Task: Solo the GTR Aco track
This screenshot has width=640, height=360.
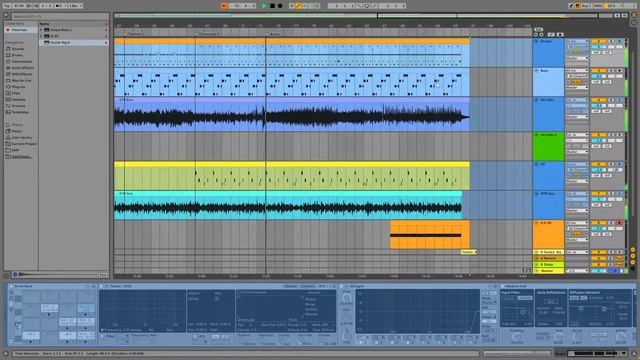Action: click(x=611, y=193)
